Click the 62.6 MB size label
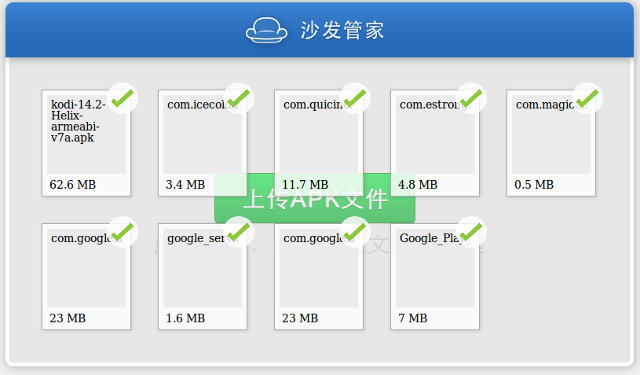The image size is (640, 375). (x=73, y=185)
